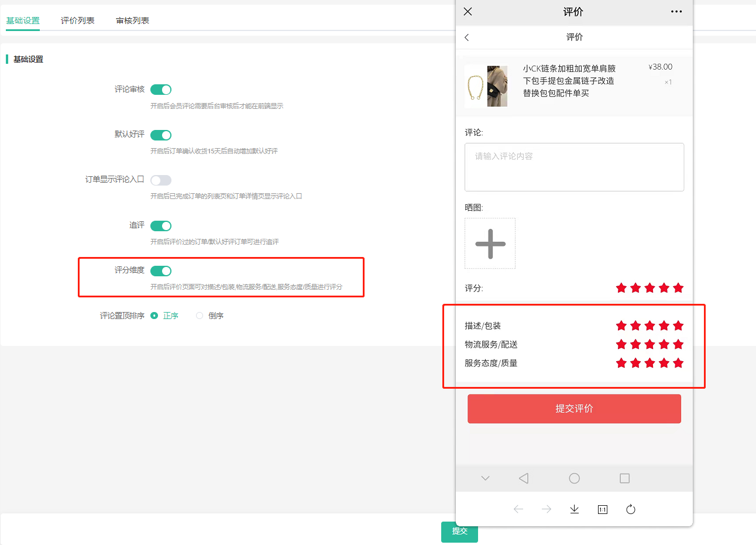
Task: Tap the Android home circle icon
Action: tap(574, 478)
